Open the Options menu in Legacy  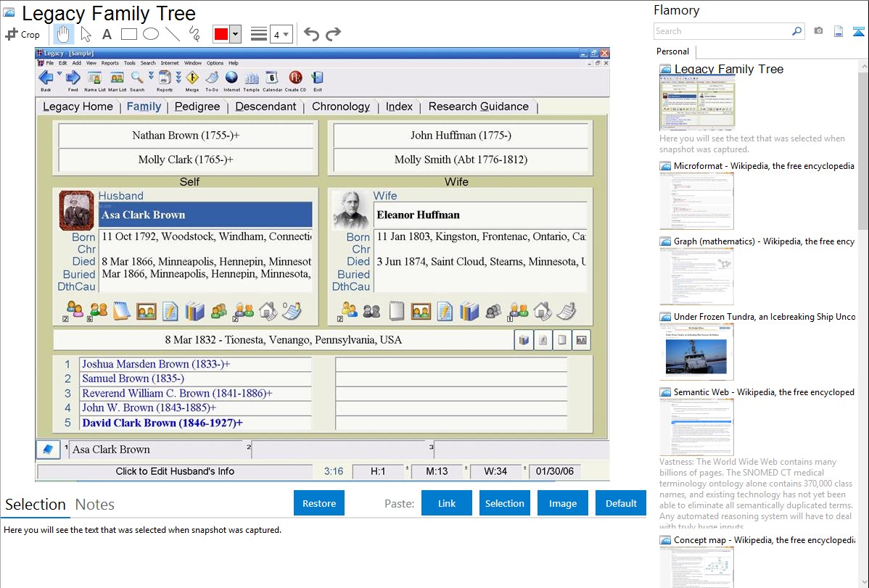215,63
